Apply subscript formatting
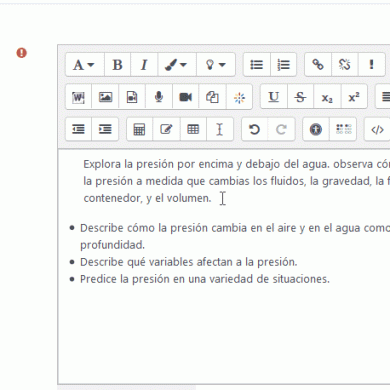 pos(327,97)
